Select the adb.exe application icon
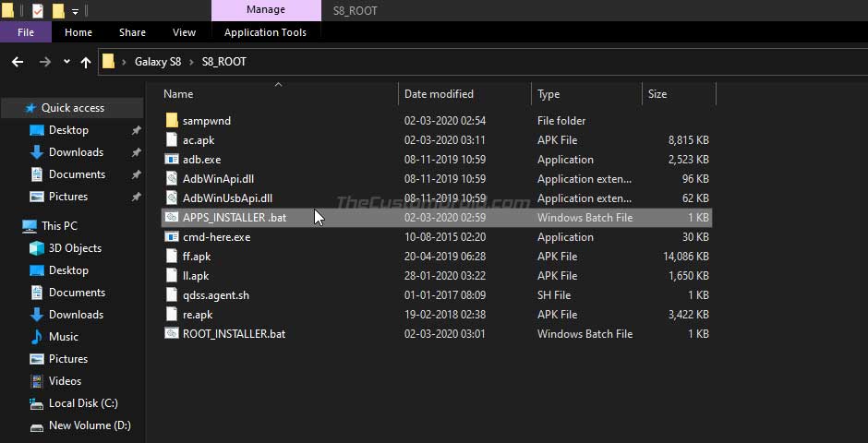This screenshot has width=868, height=443. pos(172,160)
